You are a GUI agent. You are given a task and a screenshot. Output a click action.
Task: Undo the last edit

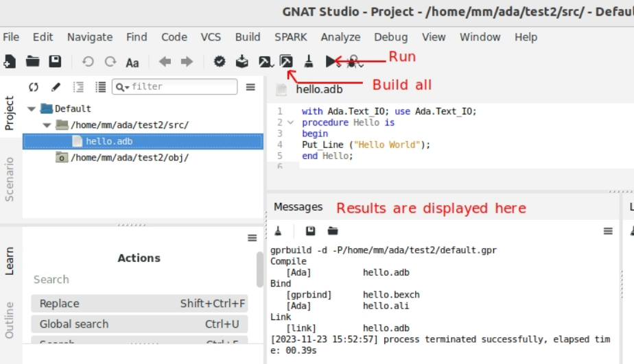[88, 62]
